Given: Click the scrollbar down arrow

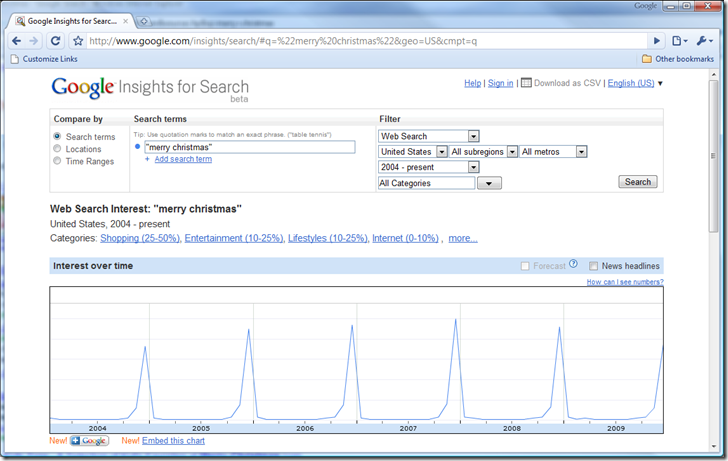Looking at the screenshot, I should pos(714,447).
